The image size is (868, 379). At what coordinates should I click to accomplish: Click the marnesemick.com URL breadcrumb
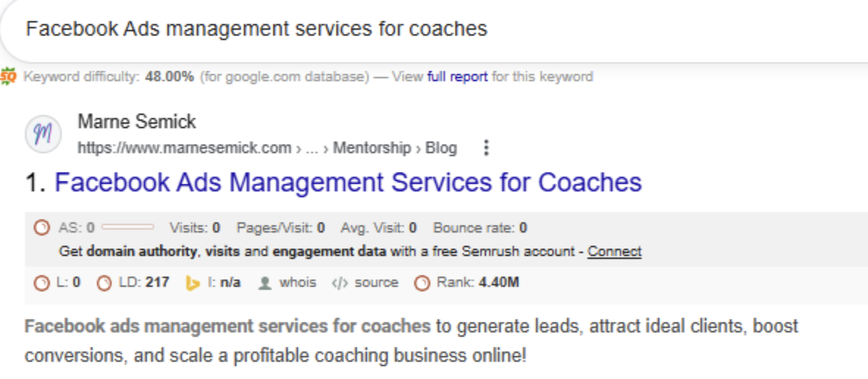click(184, 148)
